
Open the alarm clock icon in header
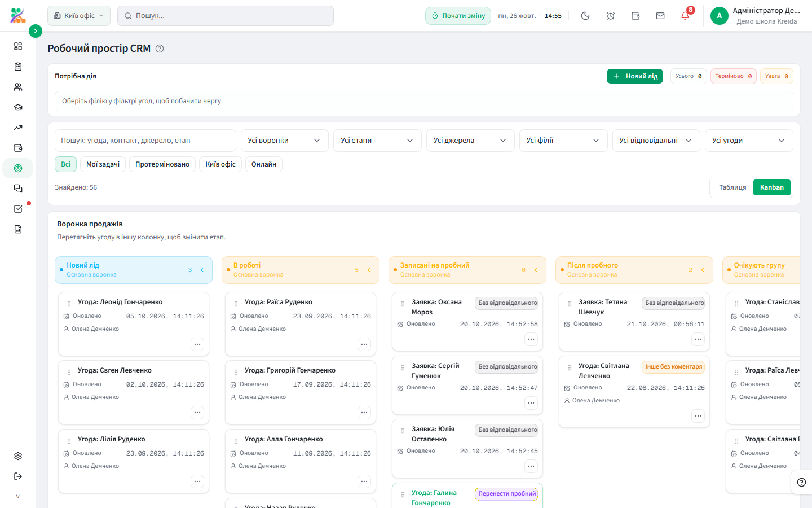click(611, 16)
